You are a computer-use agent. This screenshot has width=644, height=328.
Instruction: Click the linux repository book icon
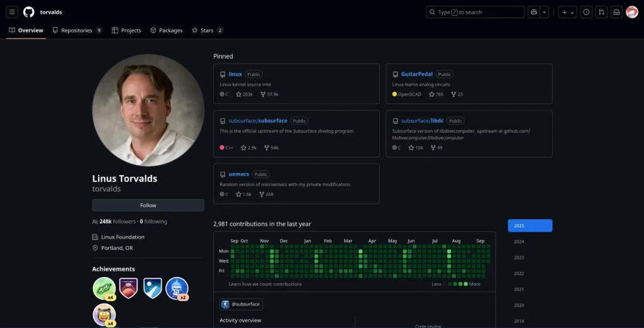(x=223, y=75)
